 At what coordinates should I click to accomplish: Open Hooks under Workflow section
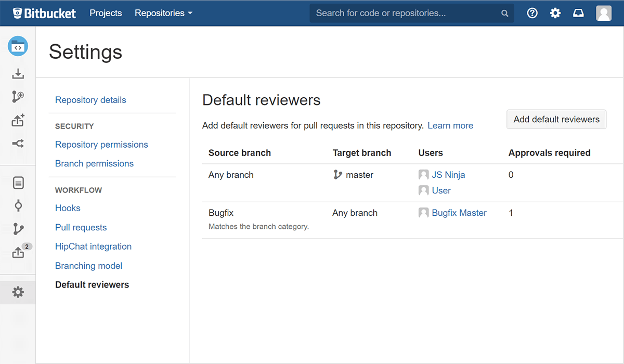click(68, 207)
